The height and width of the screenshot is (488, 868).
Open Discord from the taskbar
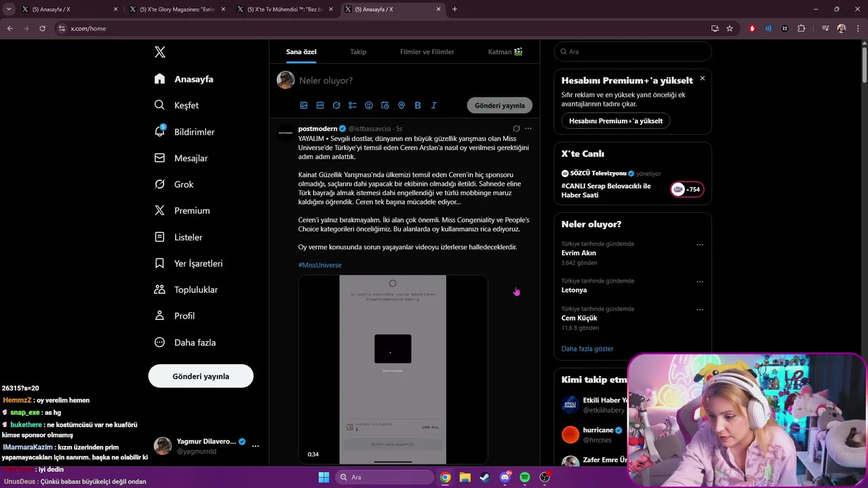[505, 477]
